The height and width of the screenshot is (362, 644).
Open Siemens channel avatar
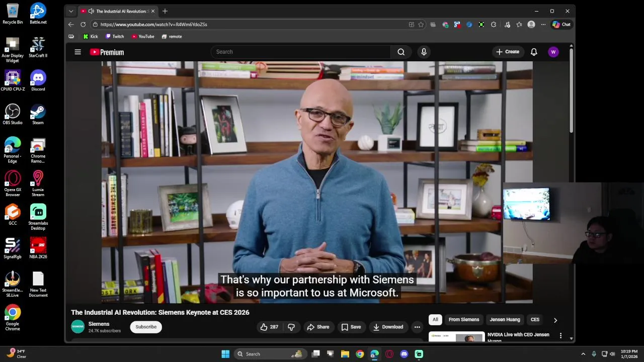coord(78,327)
